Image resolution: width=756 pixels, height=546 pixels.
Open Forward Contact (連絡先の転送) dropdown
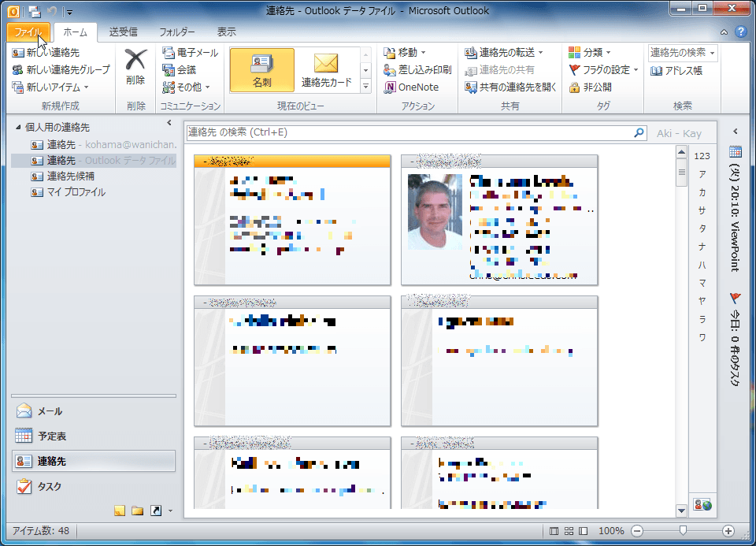(x=504, y=53)
